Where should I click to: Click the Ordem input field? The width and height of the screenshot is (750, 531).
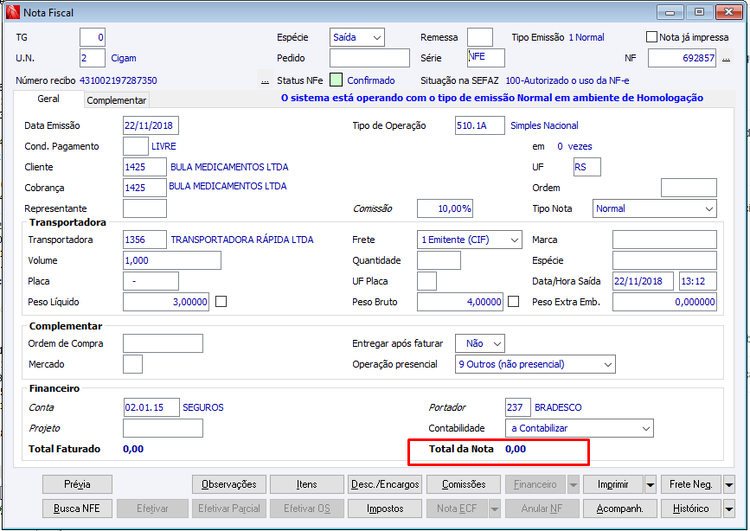[689, 188]
